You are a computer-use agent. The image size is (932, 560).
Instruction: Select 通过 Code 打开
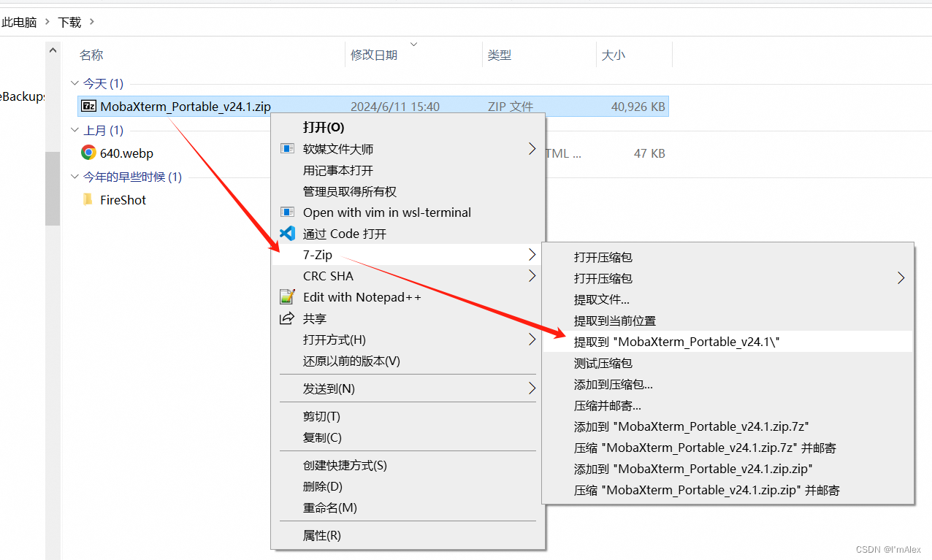point(345,234)
